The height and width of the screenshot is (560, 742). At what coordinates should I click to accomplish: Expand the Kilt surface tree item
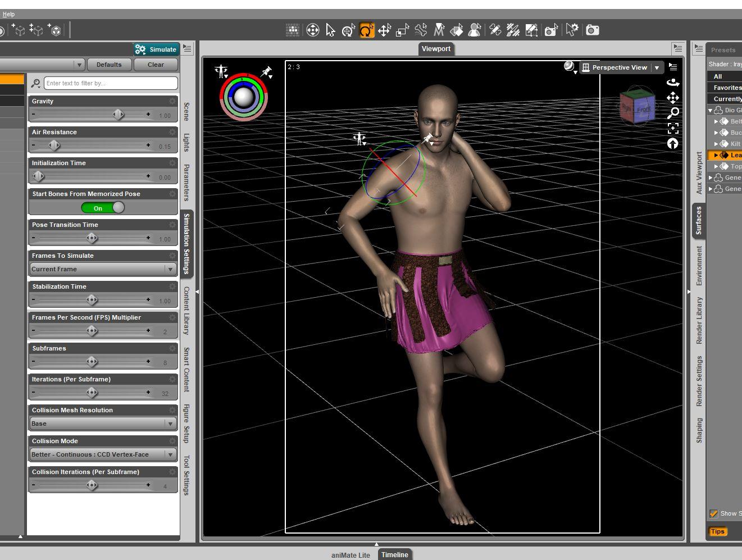[x=716, y=144]
